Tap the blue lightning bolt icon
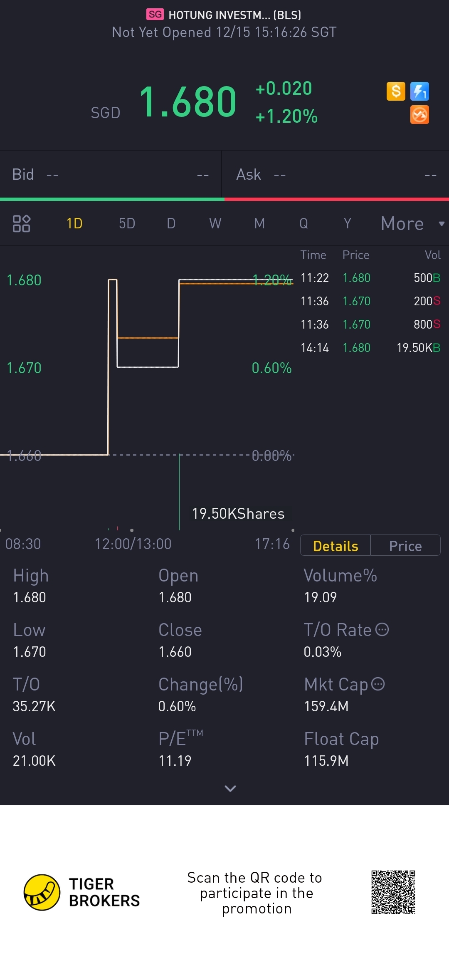 tap(419, 91)
